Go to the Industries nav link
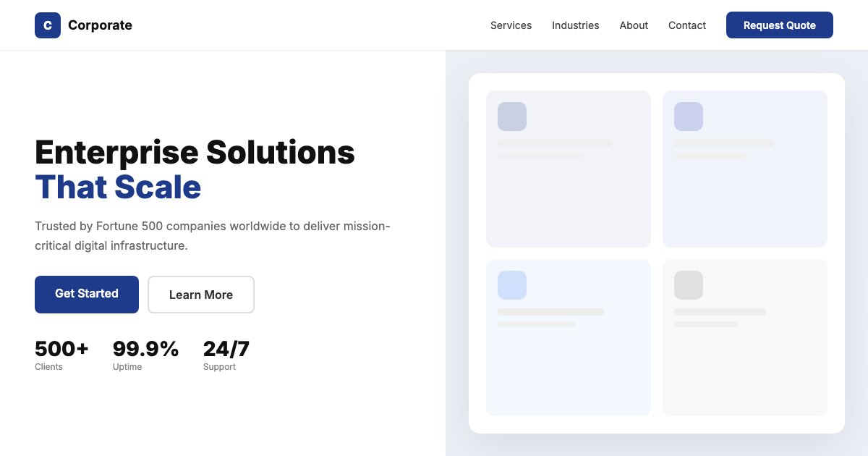 pyautogui.click(x=575, y=25)
